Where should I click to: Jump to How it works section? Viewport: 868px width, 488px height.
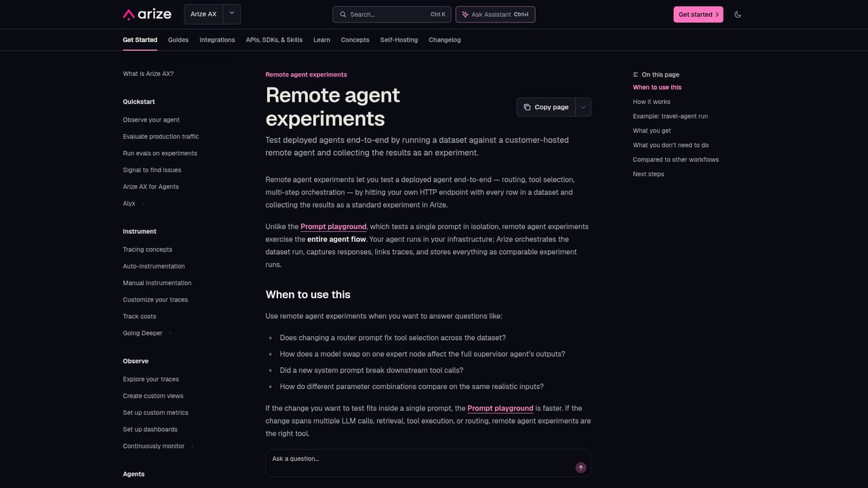652,102
